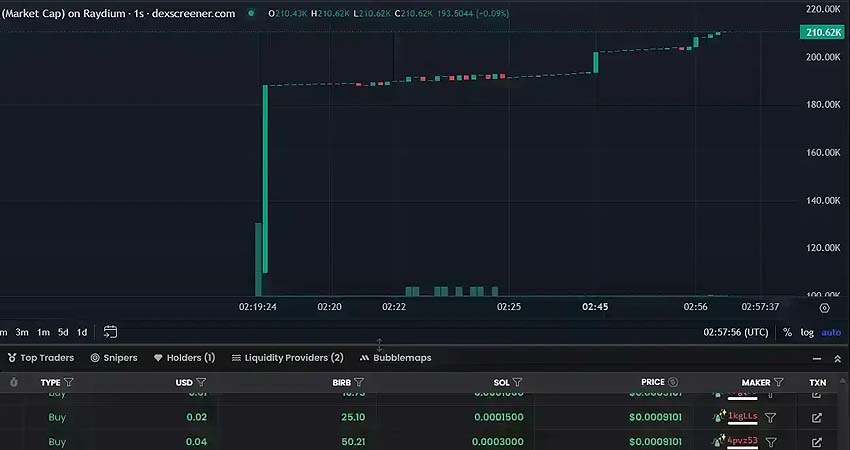This screenshot has height=450, width=850.
Task: Open external transaction link for 4pvz53 row
Action: 817,442
